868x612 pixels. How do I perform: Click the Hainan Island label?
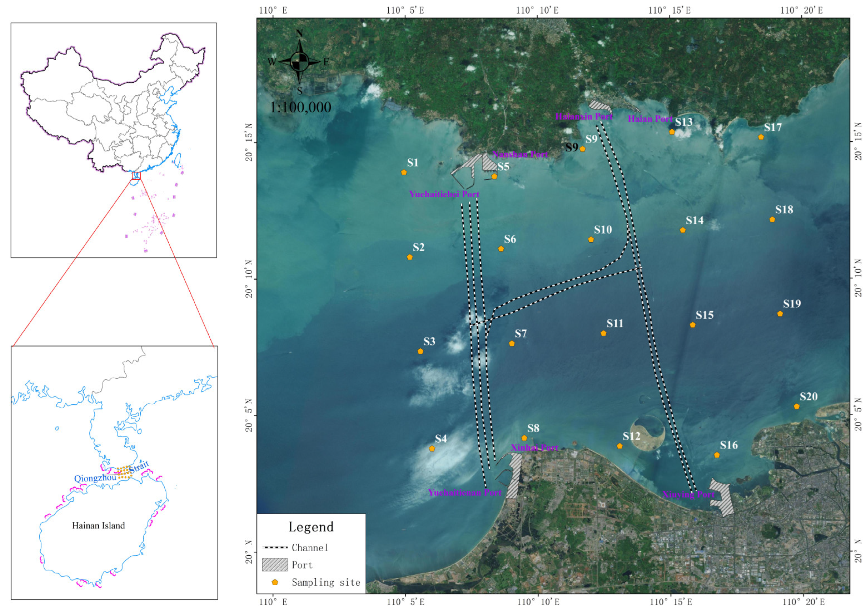[98, 526]
